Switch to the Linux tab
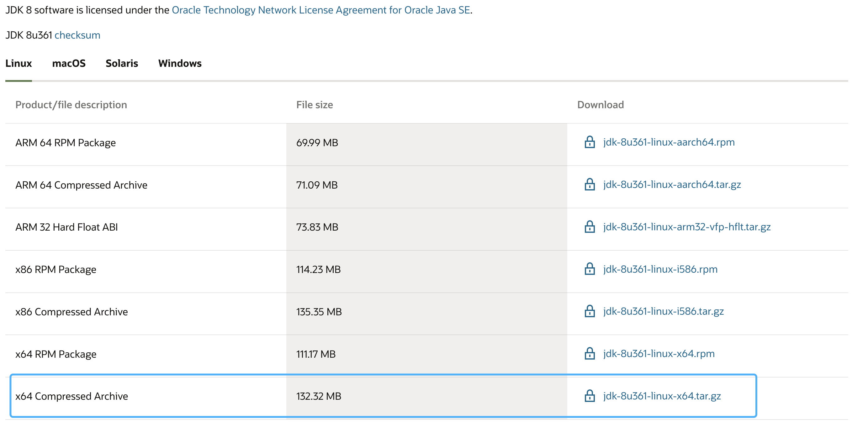The image size is (868, 433). [x=19, y=63]
